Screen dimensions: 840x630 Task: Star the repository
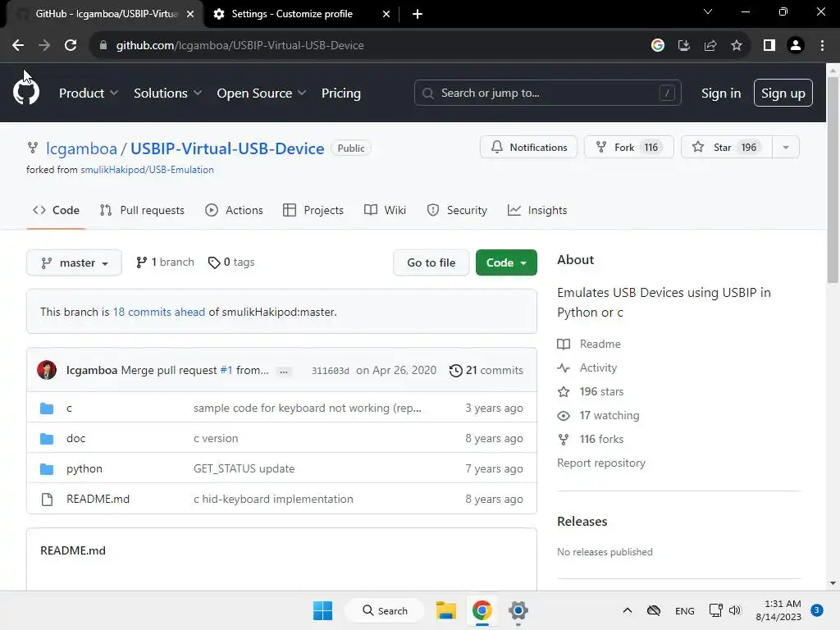(727, 148)
